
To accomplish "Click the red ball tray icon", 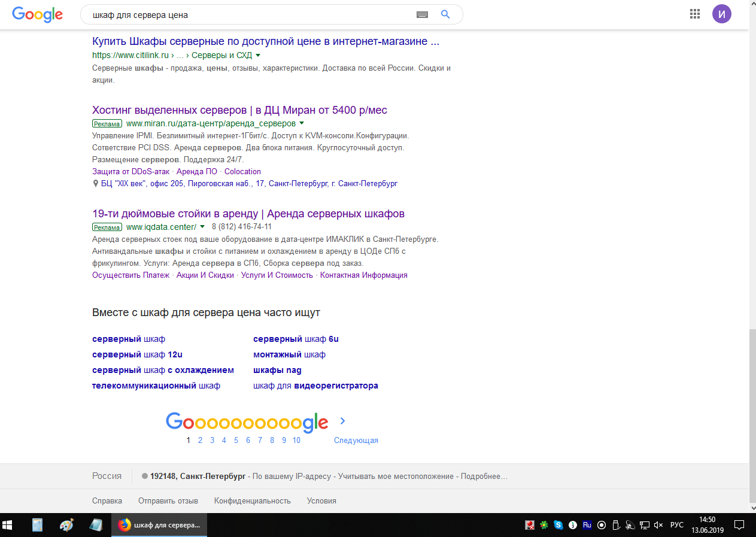I will pos(530,525).
